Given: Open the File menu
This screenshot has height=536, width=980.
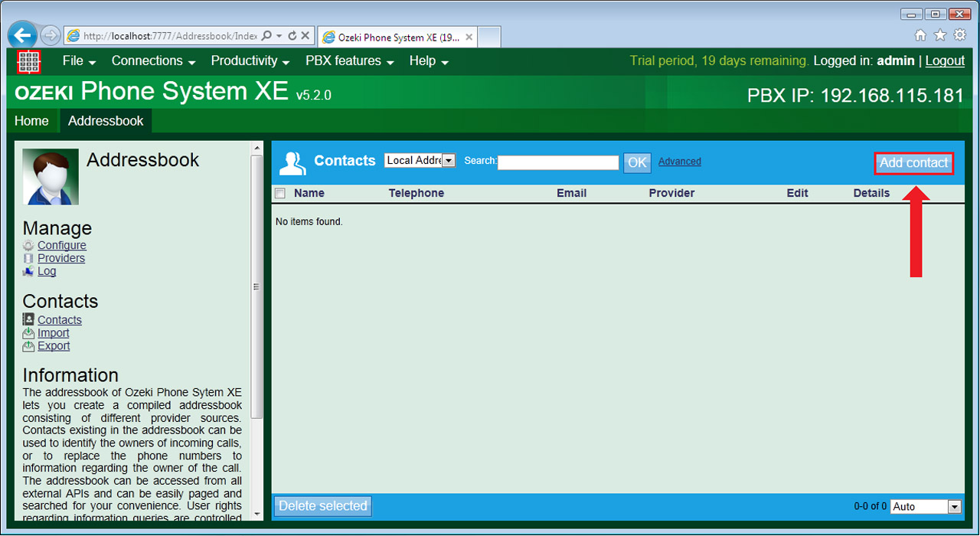Looking at the screenshot, I should [x=79, y=61].
